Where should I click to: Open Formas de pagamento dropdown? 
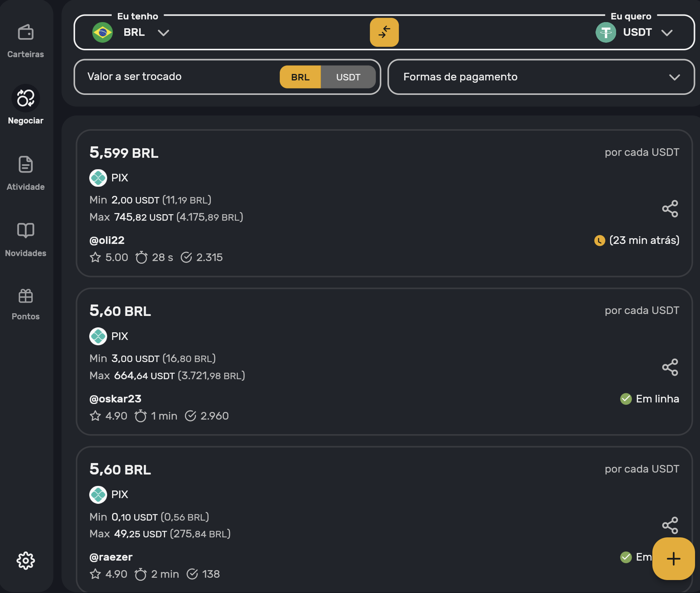point(541,77)
